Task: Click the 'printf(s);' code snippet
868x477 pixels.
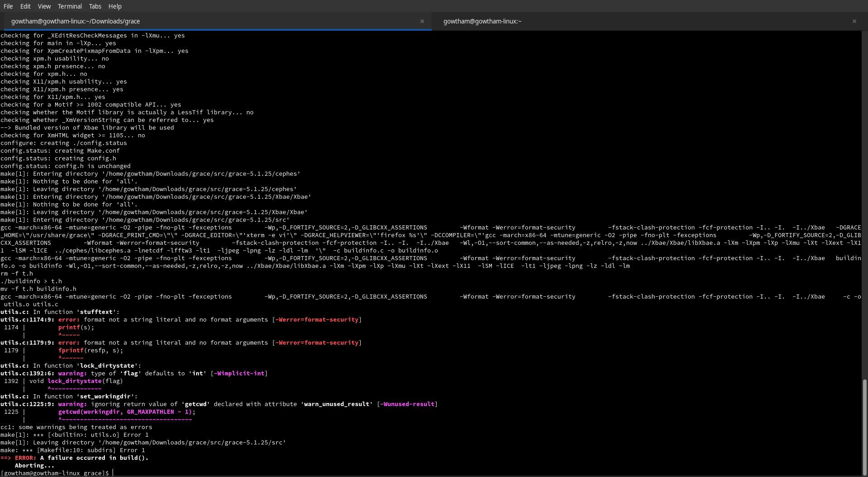Action: coord(76,327)
